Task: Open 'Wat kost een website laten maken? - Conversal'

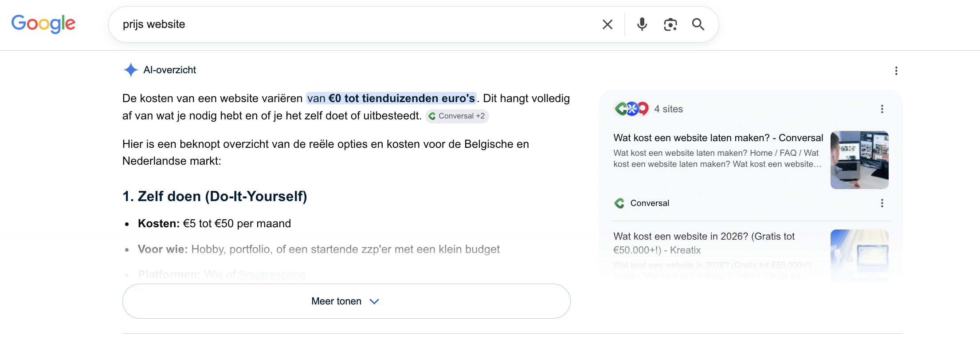Action: [x=718, y=138]
